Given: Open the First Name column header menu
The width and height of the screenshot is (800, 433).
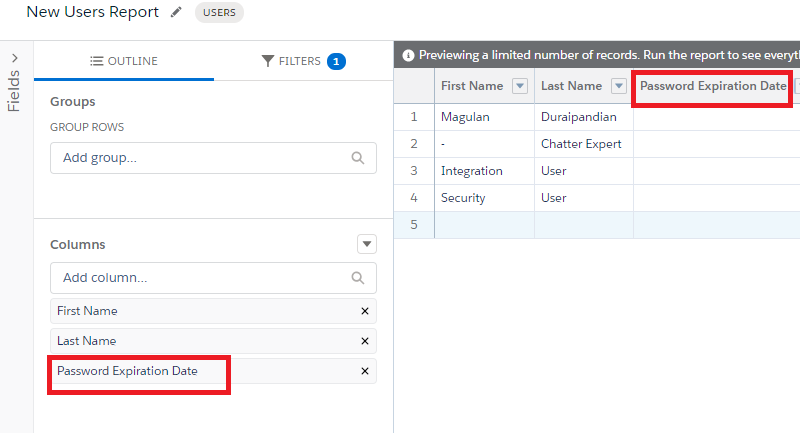Looking at the screenshot, I should point(519,86).
